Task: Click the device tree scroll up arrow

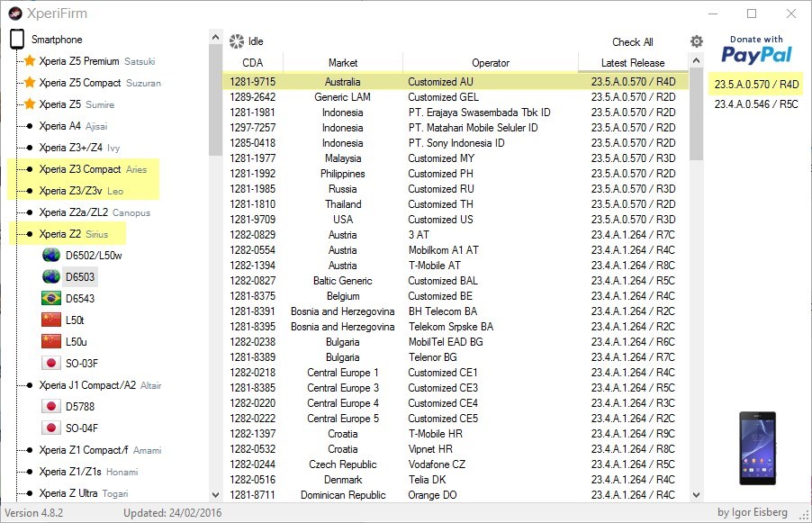Action: (x=215, y=37)
